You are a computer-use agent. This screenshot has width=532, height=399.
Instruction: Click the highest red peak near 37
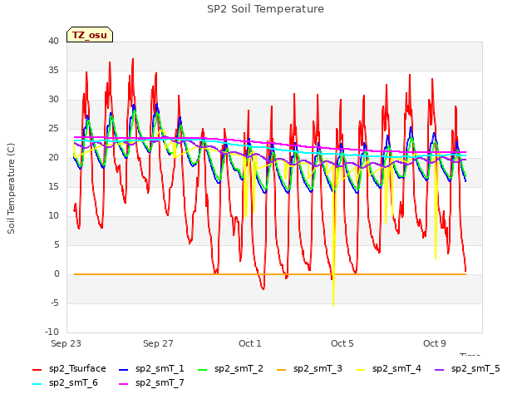pos(133,60)
